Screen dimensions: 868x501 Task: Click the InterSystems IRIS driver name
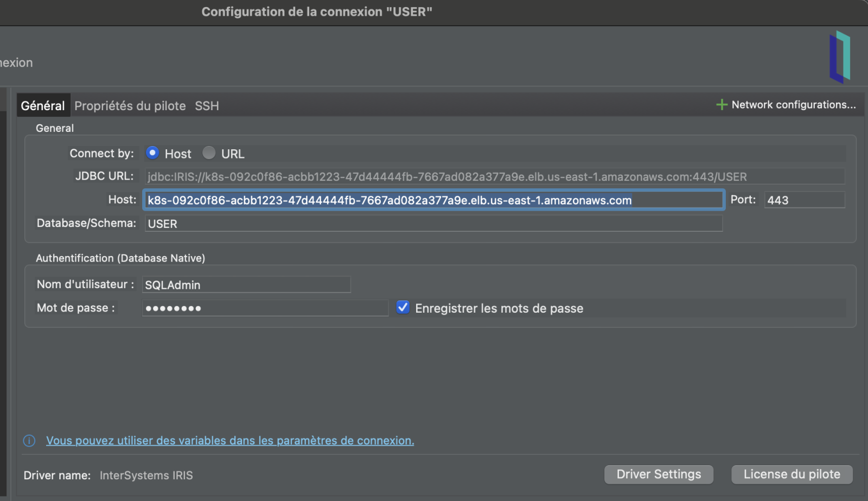pos(146,475)
